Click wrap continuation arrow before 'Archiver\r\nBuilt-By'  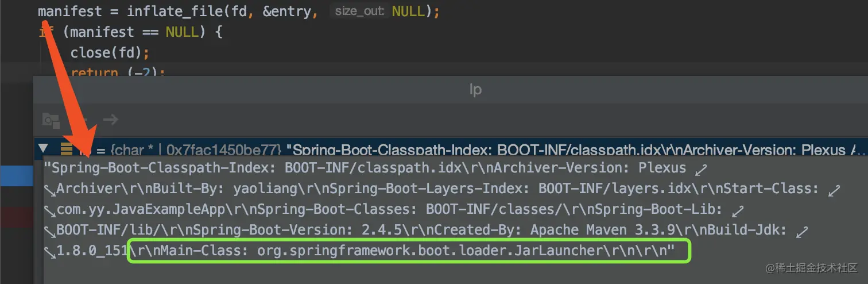pyautogui.click(x=51, y=189)
